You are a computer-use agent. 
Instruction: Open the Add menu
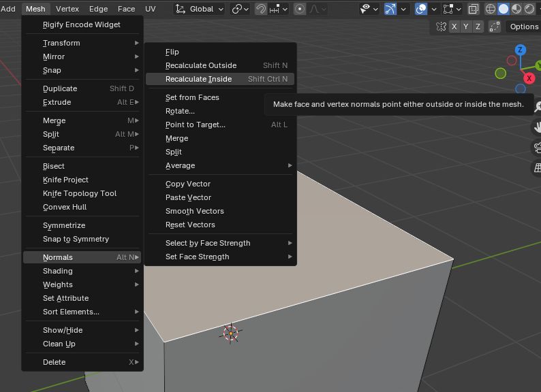click(x=8, y=9)
